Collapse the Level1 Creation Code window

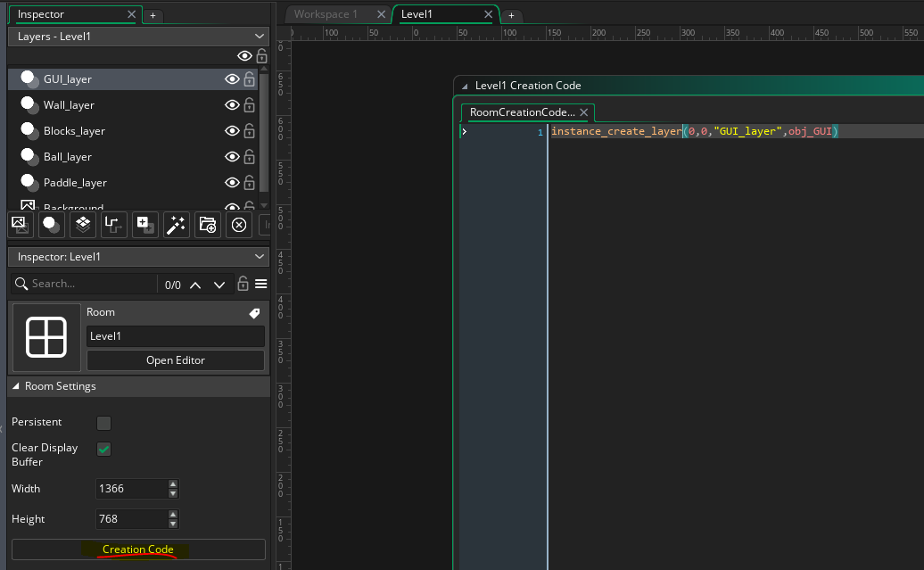click(465, 86)
